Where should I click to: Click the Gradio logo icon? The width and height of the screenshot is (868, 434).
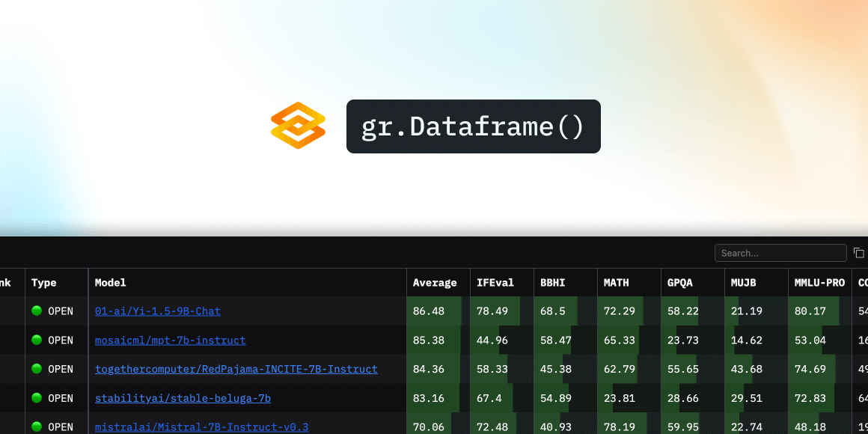tap(297, 126)
